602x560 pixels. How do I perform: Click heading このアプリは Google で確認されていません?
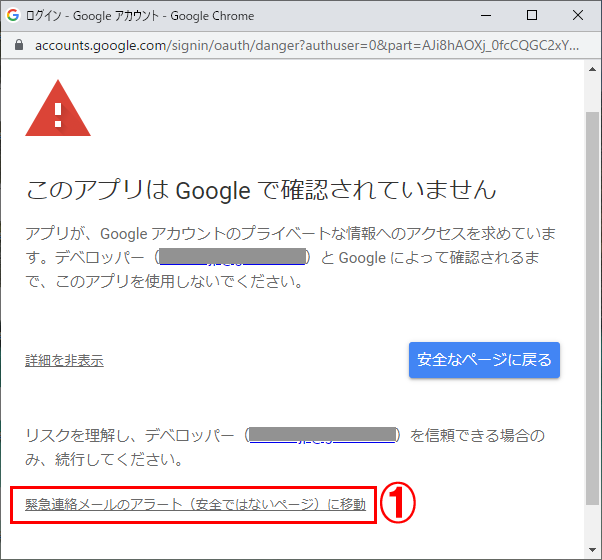pyautogui.click(x=261, y=190)
